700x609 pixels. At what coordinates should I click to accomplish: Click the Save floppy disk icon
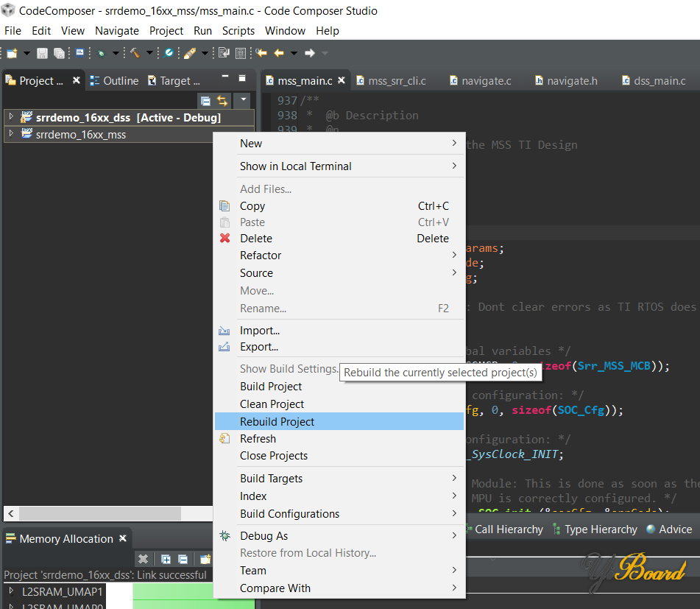pos(43,53)
